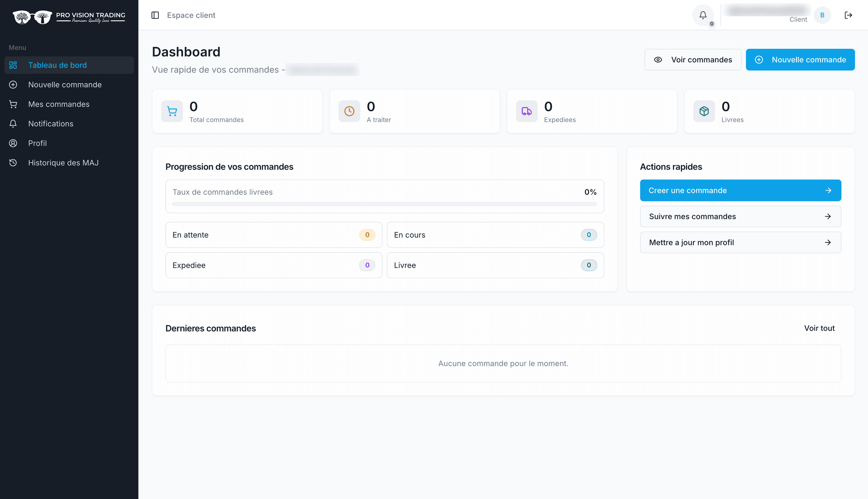Click the Expediee status row
Screen dimensions: 868x499
(274, 265)
